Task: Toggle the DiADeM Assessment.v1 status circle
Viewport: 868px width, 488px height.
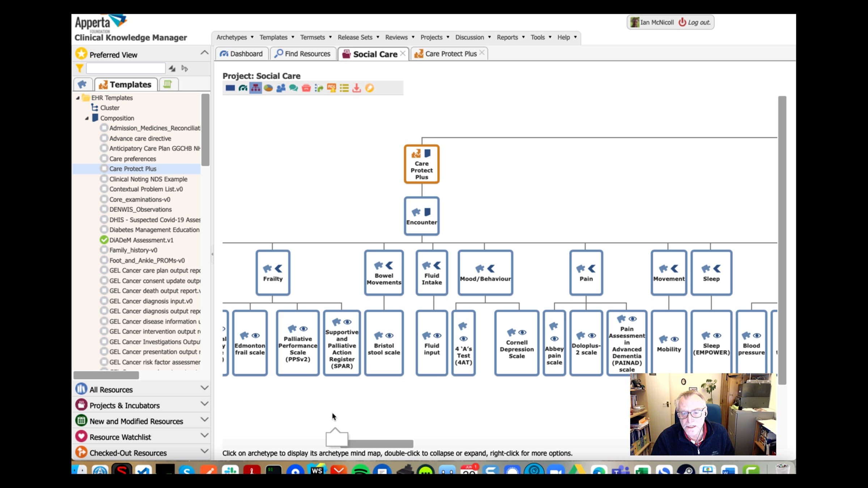Action: coord(104,240)
